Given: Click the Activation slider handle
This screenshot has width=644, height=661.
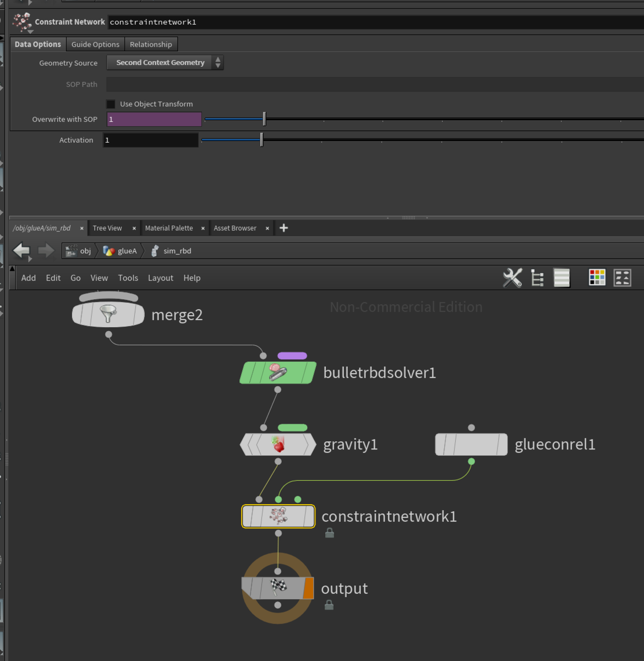Looking at the screenshot, I should (261, 140).
